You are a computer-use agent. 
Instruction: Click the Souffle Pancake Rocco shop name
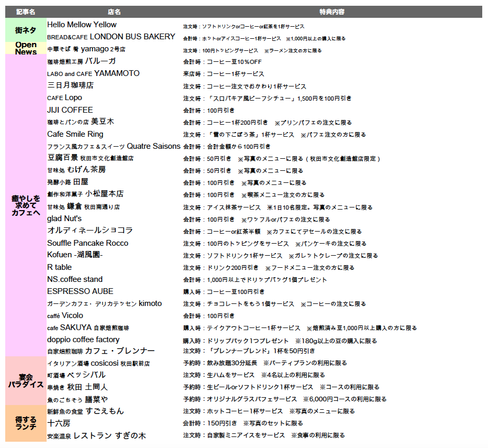(x=88, y=243)
